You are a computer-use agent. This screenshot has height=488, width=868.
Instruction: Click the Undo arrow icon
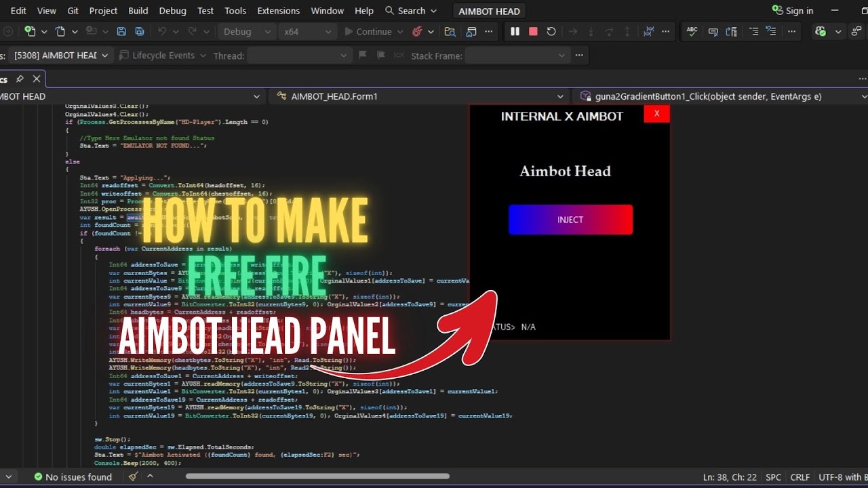point(162,31)
